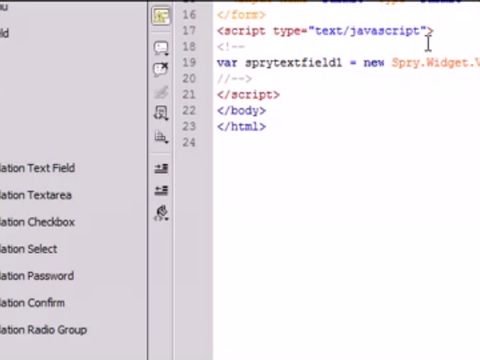The width and height of the screenshot is (480, 360).
Task: Insert a Spry Validation Password
Action: [x=37, y=276]
